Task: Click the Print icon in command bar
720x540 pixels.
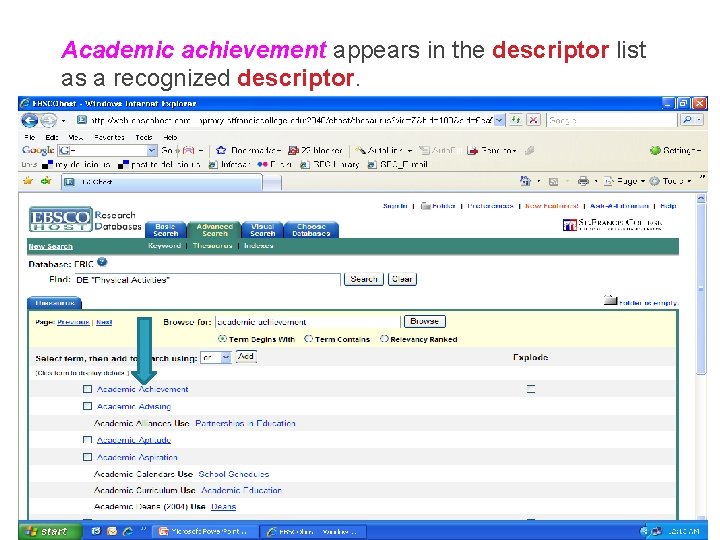Action: coord(583,181)
